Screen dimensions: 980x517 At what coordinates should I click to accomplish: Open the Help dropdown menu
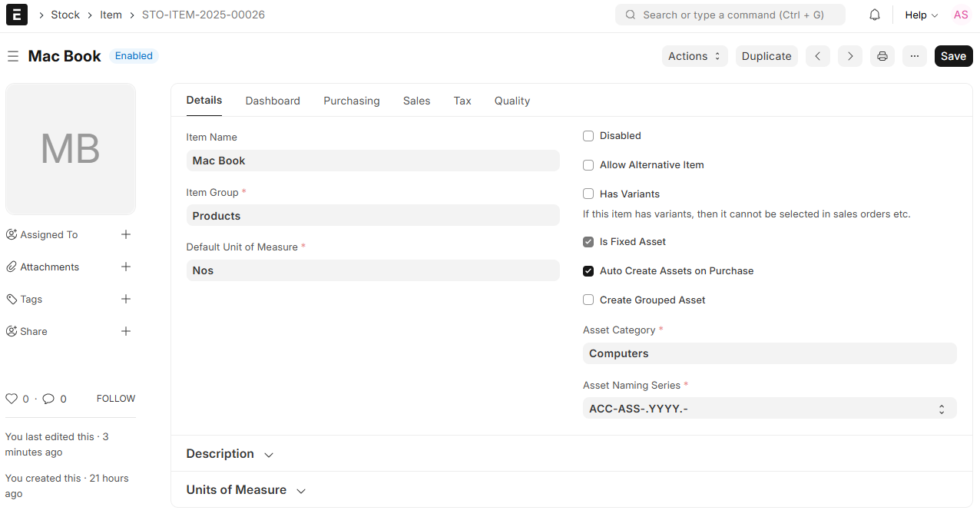(x=921, y=15)
